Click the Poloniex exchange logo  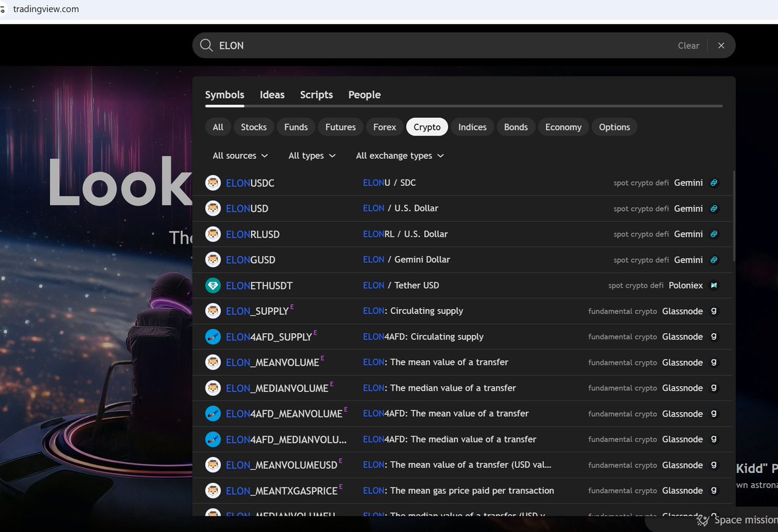click(714, 285)
